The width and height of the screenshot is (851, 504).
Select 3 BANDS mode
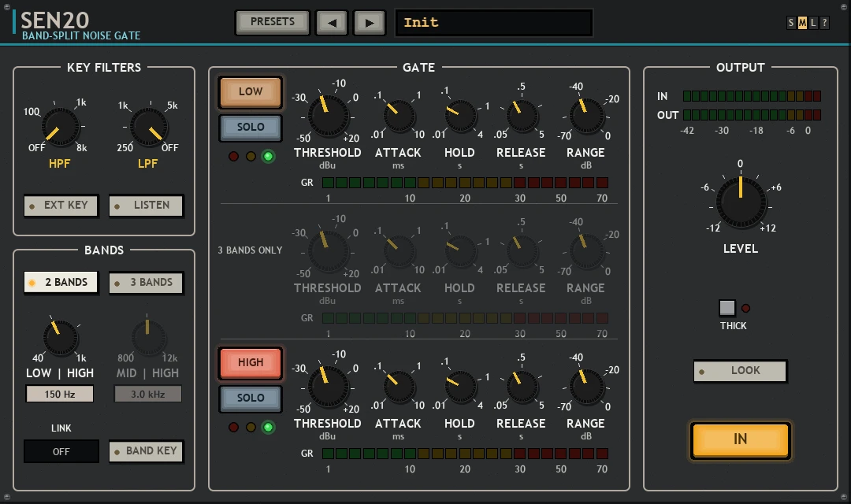point(146,283)
